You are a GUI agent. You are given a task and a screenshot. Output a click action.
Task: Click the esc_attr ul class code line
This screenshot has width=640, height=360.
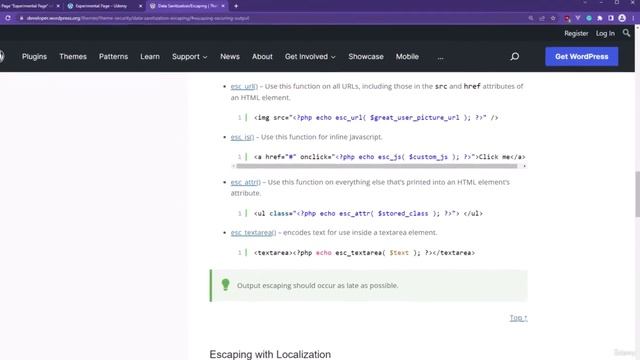[368, 213]
